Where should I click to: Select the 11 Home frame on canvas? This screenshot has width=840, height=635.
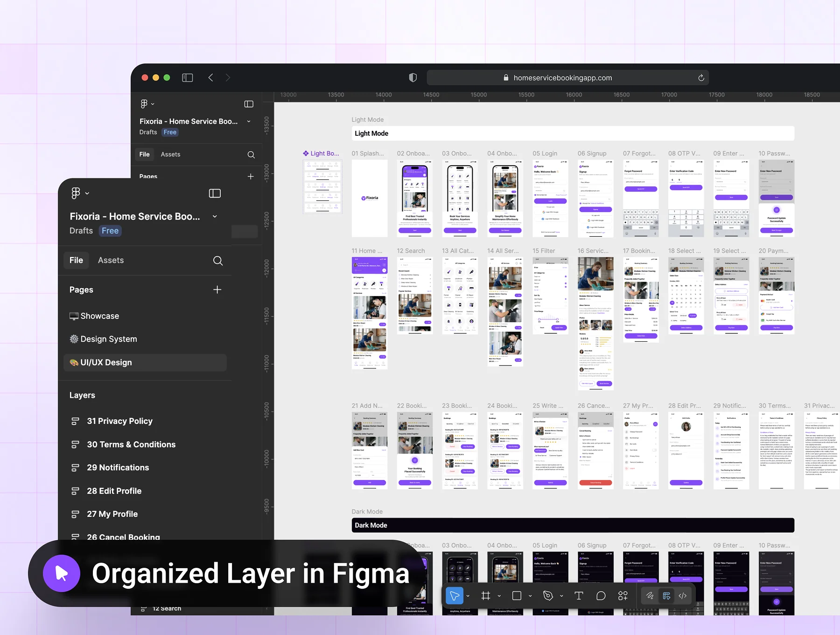370,313
